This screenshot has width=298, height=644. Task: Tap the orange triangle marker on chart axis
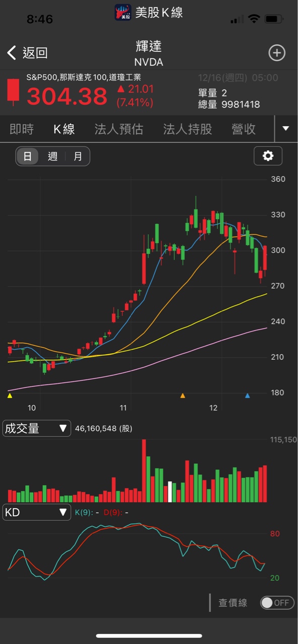[183, 396]
